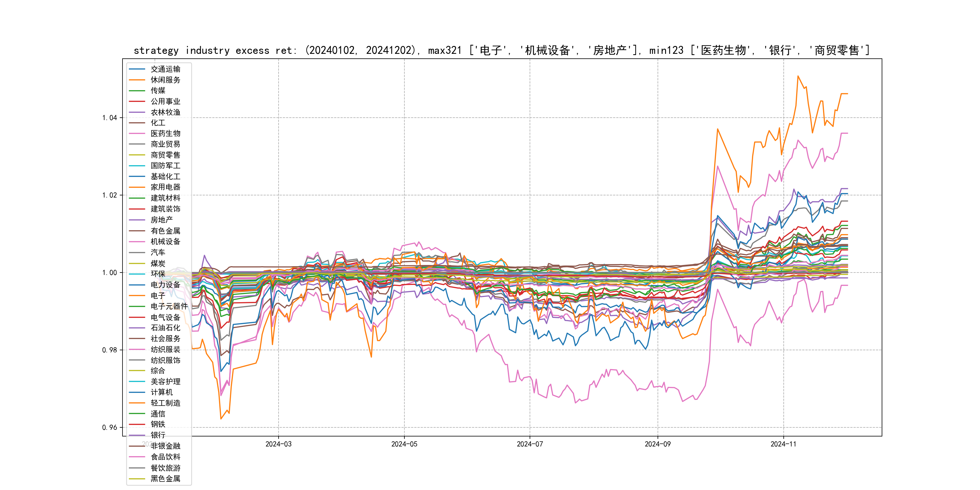Click the 1.04 y-axis tick label
The height and width of the screenshot is (490, 980).
click(x=109, y=118)
